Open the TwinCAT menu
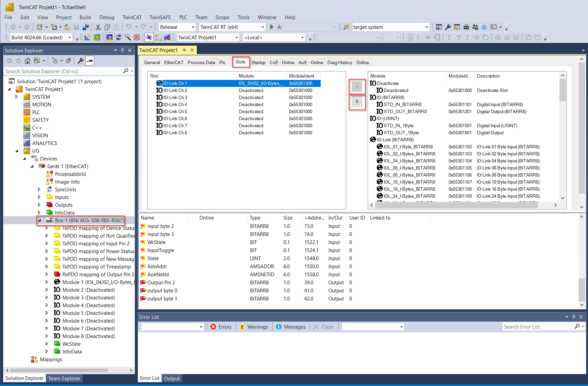The width and height of the screenshot is (588, 386). (x=132, y=17)
